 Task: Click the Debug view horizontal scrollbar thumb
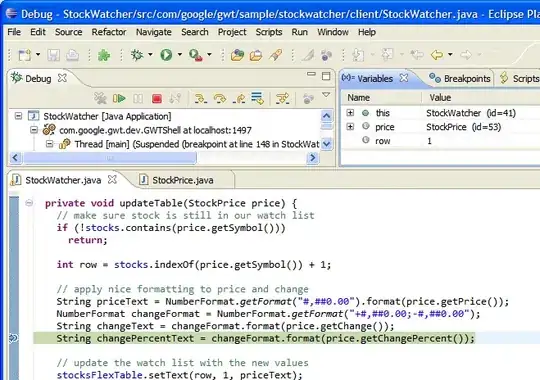pyautogui.click(x=110, y=158)
